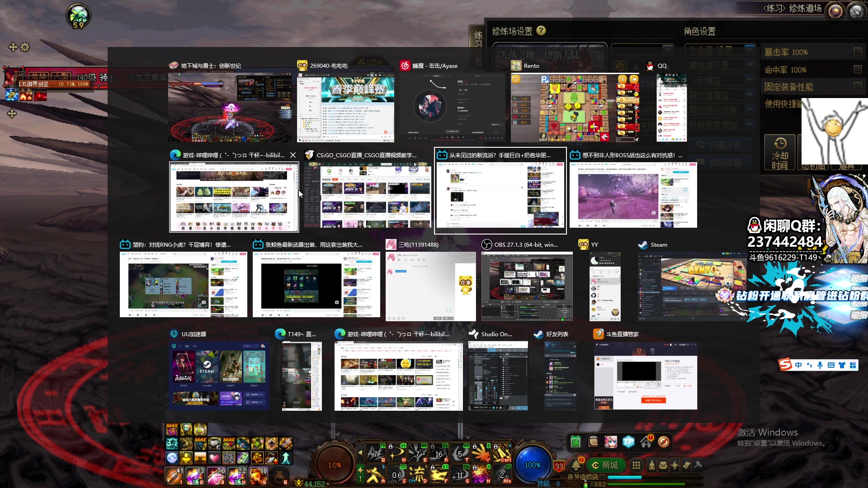This screenshot has height=488, width=868.
Task: Open the toolbox grid icon on IME bar
Action: pos(853,365)
